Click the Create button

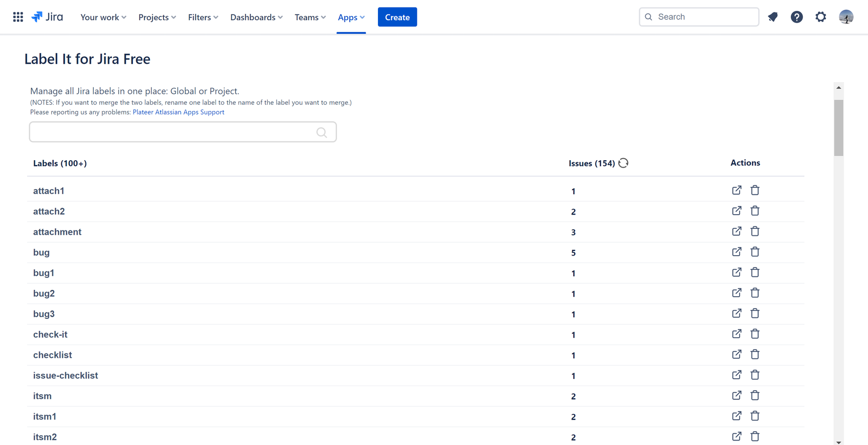coord(397,17)
